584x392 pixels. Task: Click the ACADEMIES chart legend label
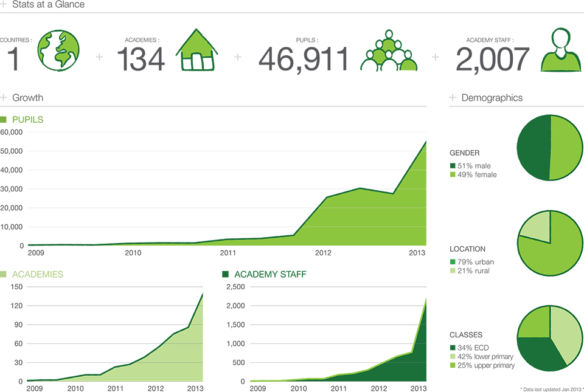[x=38, y=275]
